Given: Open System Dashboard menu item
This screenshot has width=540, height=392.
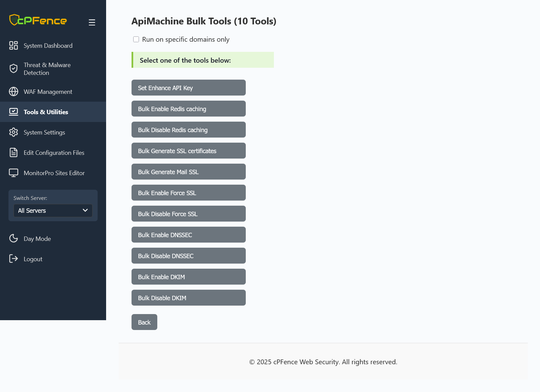Looking at the screenshot, I should tap(53, 45).
